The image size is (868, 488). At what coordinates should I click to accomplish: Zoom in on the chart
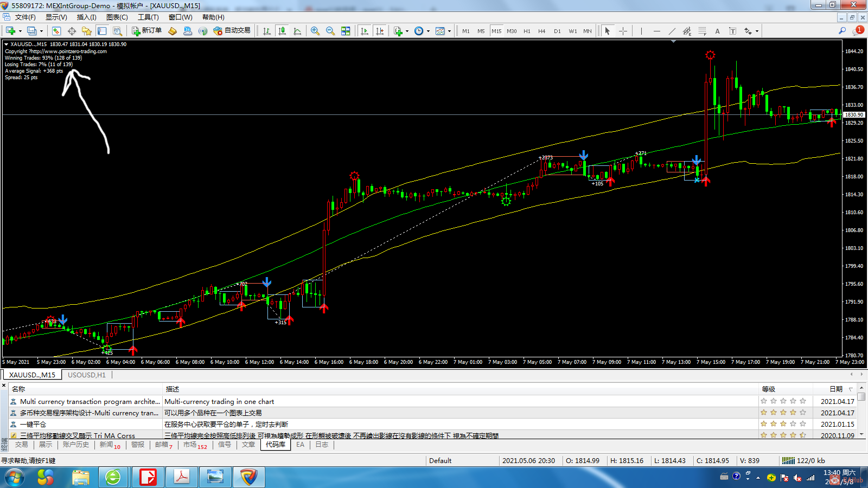point(315,31)
